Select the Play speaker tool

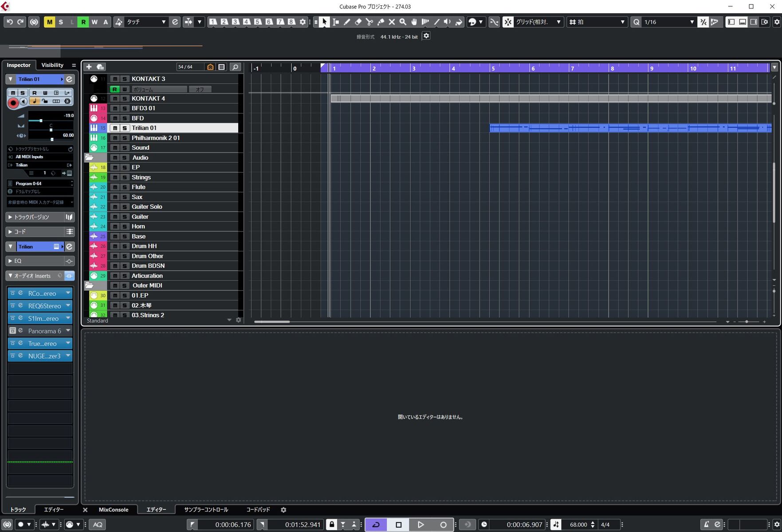(x=448, y=22)
